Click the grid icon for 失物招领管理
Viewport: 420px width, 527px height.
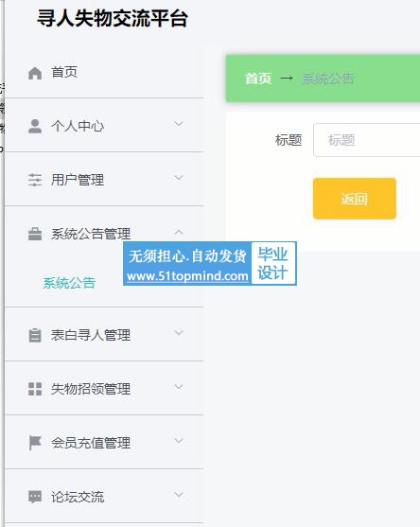[x=35, y=389]
